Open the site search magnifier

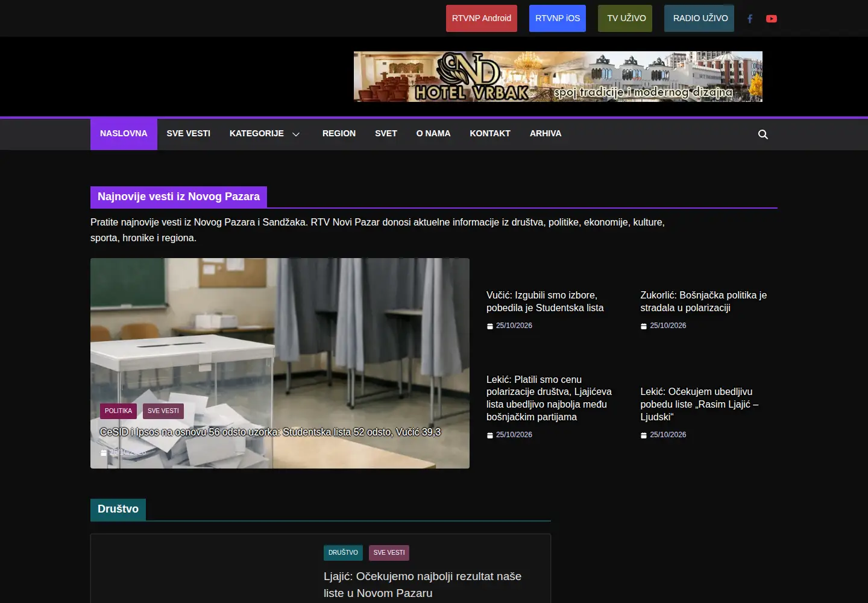pos(763,134)
